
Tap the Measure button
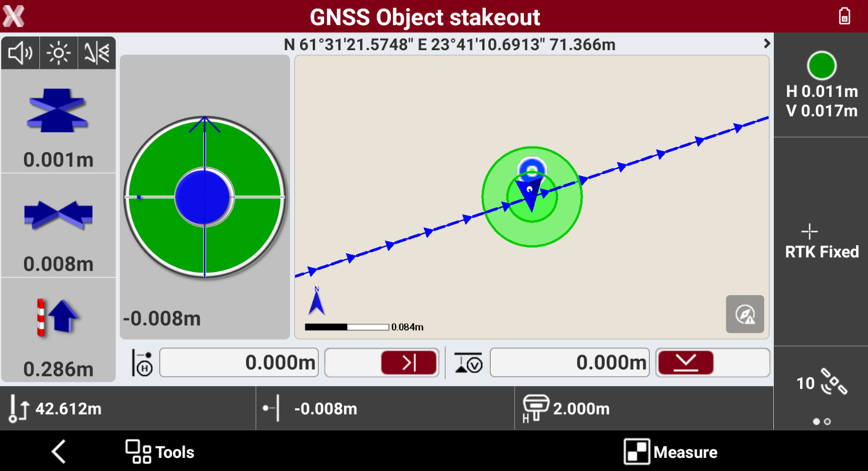pos(671,452)
